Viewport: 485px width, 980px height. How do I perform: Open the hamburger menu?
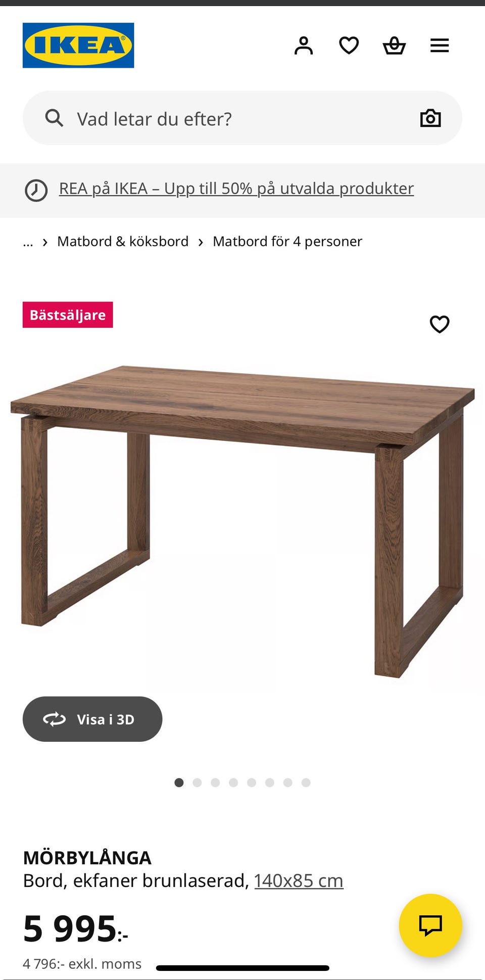(440, 46)
